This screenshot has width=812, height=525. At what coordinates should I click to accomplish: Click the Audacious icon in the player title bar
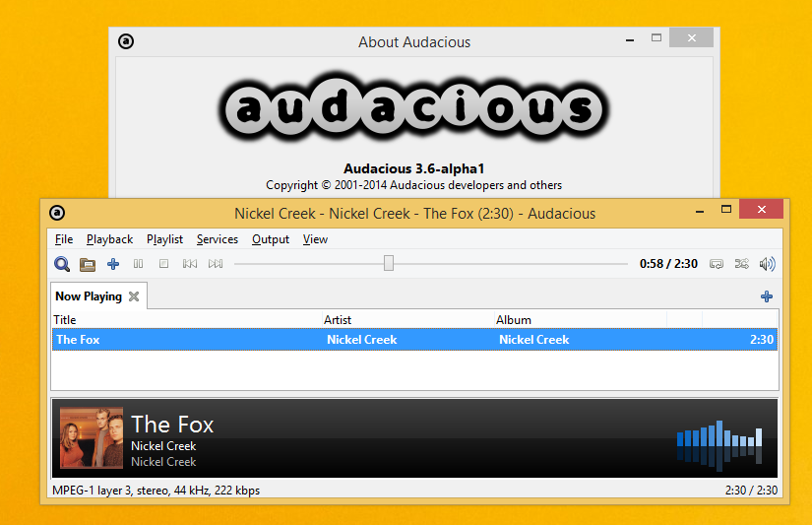point(57,213)
